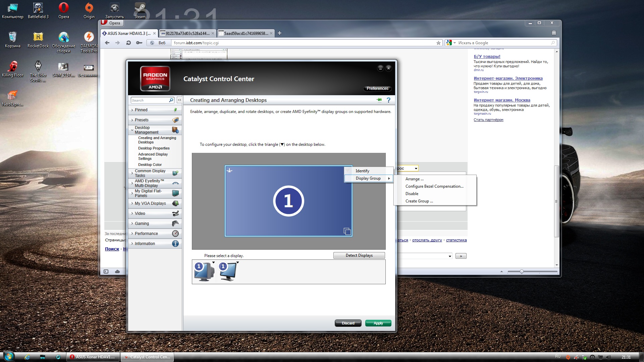The height and width of the screenshot is (362, 644).
Task: Click the Pin page icon in Catalyst header
Action: pos(379,100)
